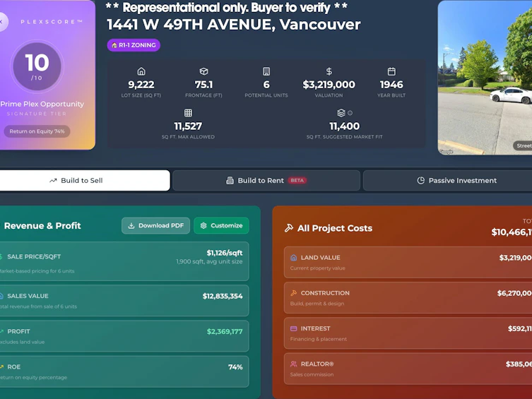Click the 9,222 lot size value
This screenshot has height=399, width=532.
pos(141,85)
